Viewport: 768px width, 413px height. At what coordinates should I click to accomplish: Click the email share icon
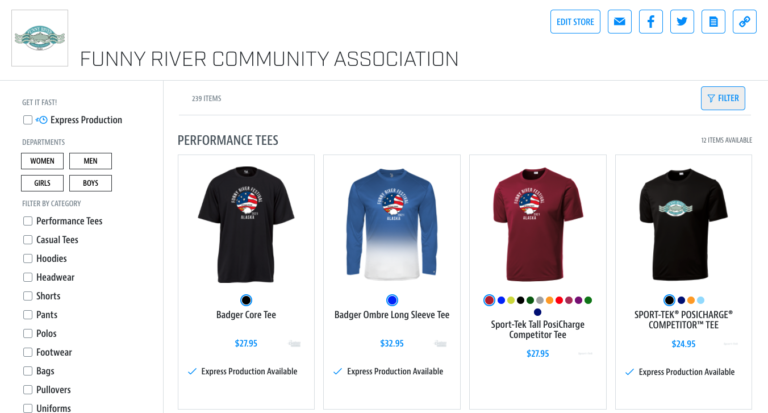tap(620, 22)
